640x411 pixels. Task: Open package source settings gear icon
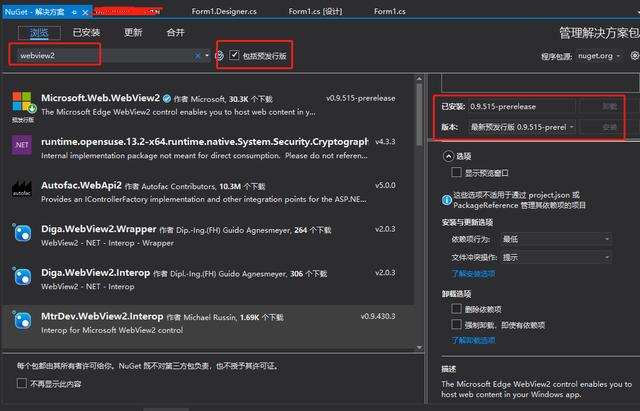click(635, 56)
